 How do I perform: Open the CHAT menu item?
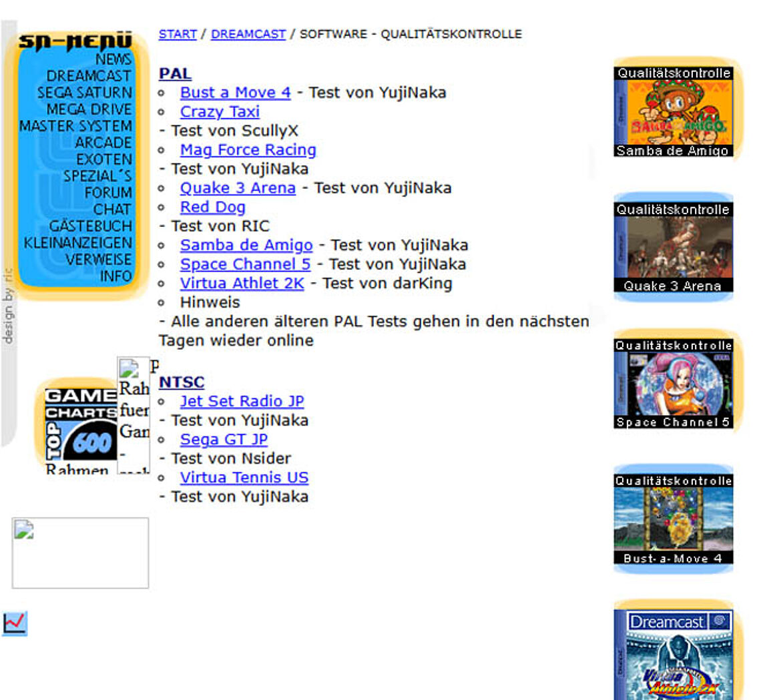click(x=112, y=209)
